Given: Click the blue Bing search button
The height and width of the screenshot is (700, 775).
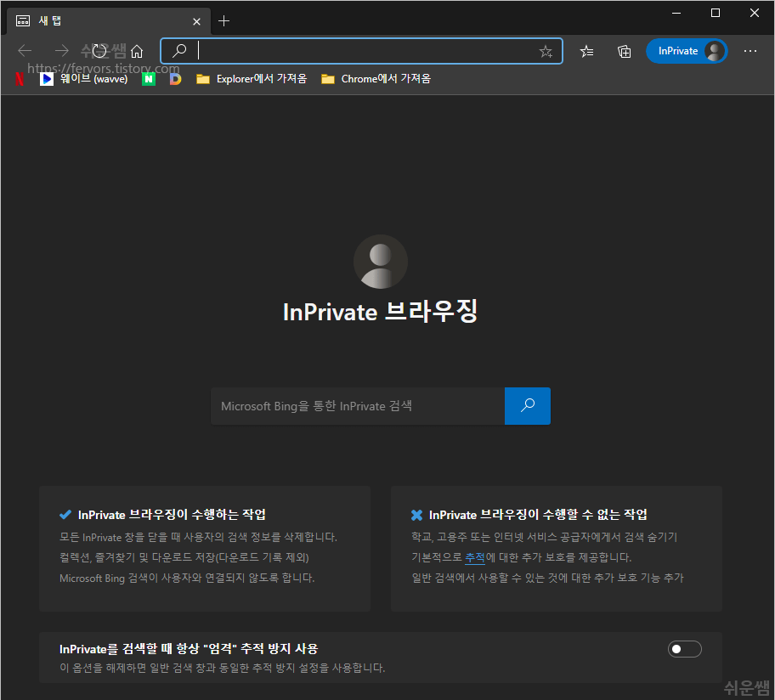Looking at the screenshot, I should [528, 406].
